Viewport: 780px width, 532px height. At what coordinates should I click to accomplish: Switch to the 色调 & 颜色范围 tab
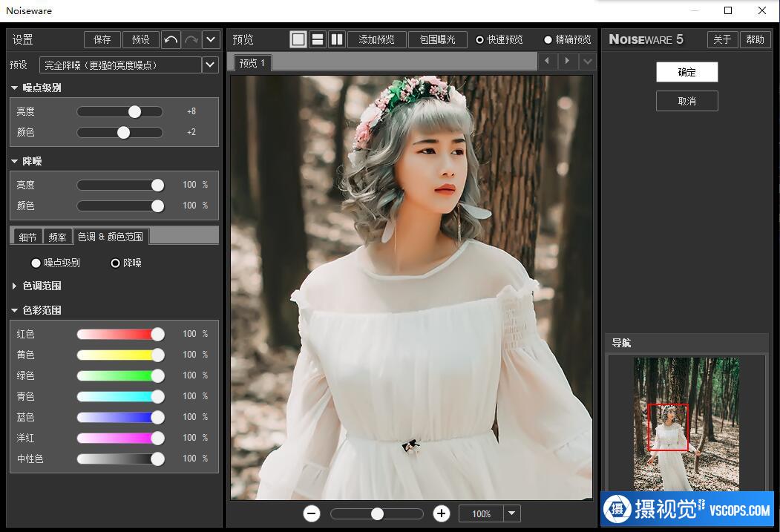pos(111,237)
